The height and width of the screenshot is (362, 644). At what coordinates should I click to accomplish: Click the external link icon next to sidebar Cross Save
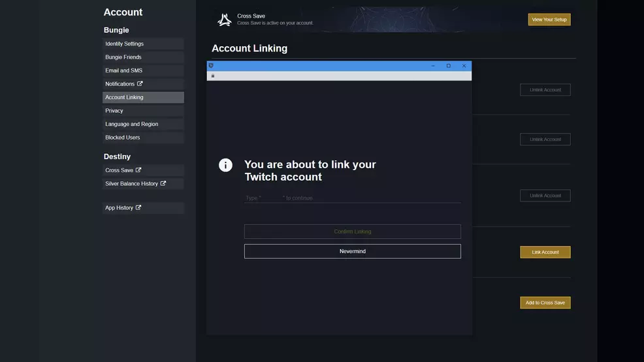pos(138,170)
